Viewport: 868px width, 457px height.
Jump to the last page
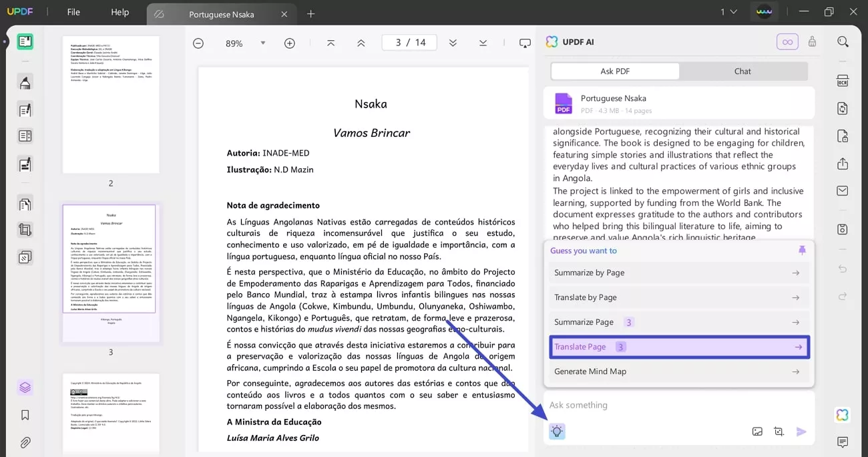tap(483, 43)
